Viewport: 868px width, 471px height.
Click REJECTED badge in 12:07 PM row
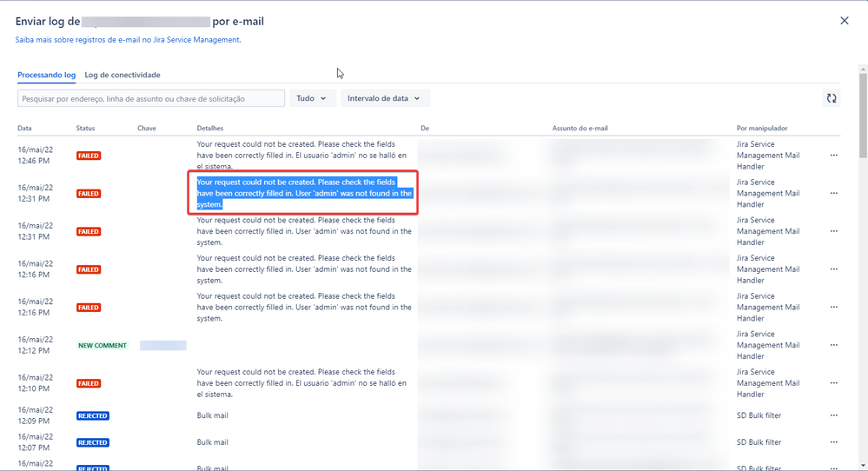click(x=92, y=443)
